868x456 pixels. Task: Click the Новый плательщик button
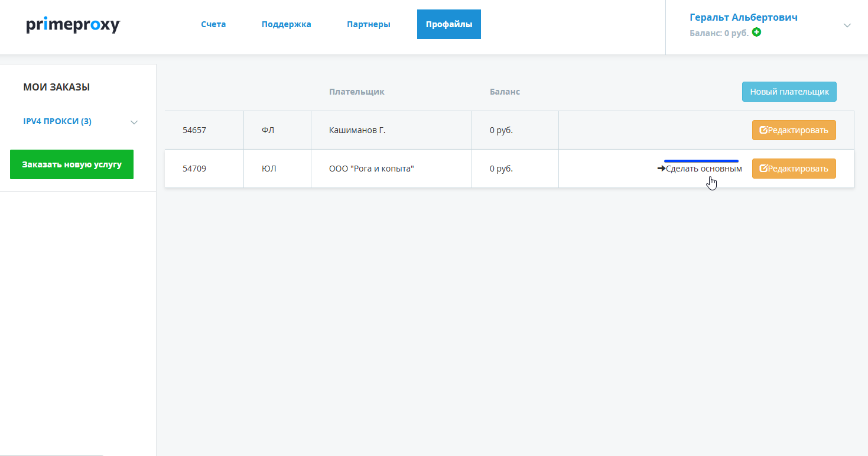(x=789, y=92)
